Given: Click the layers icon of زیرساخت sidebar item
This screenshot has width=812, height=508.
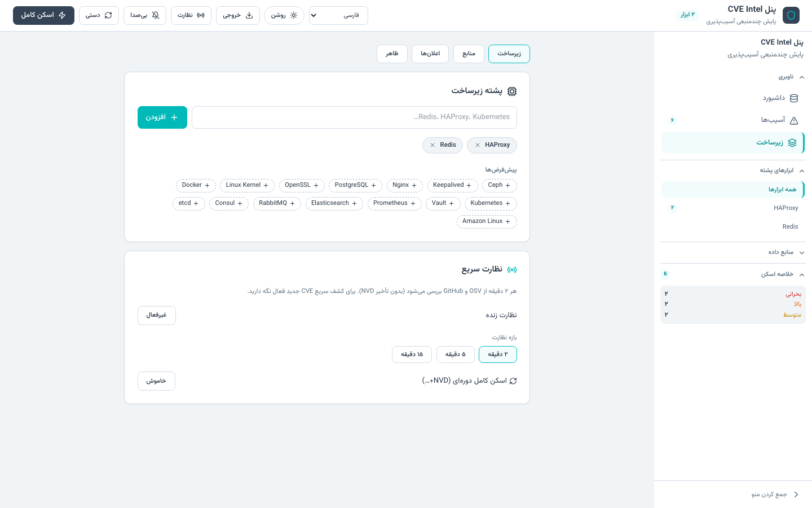Looking at the screenshot, I should 792,143.
